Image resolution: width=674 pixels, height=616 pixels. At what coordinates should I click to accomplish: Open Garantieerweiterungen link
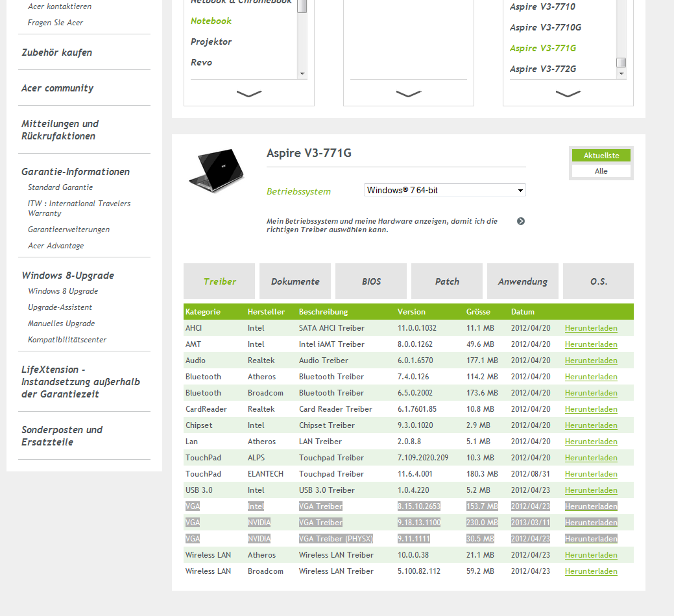68,230
